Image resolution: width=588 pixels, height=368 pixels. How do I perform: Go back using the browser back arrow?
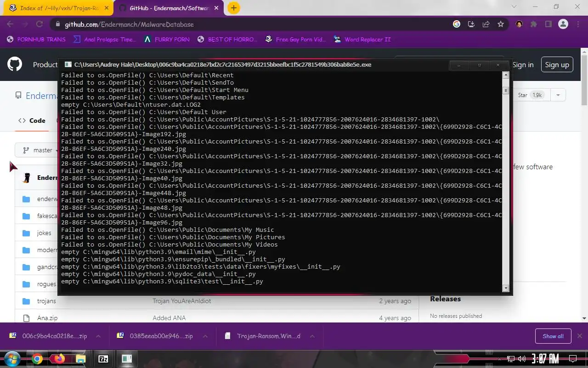(x=10, y=24)
